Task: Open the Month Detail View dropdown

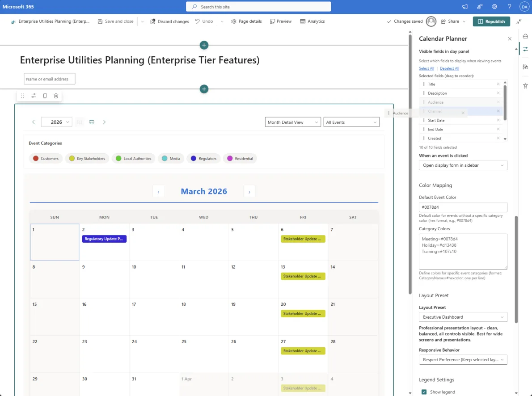Action: pyautogui.click(x=292, y=122)
